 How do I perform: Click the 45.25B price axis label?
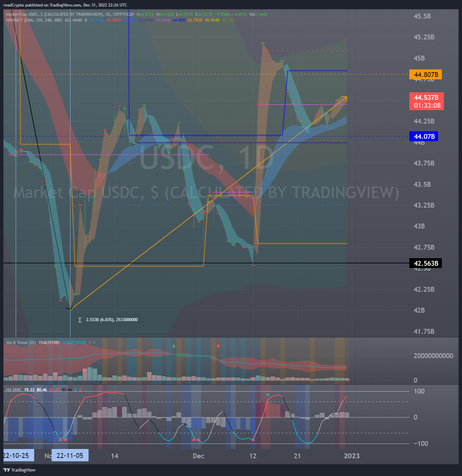[424, 37]
